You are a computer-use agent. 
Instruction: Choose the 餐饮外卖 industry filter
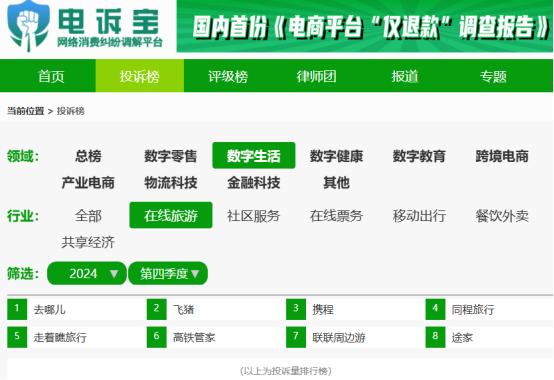click(502, 215)
